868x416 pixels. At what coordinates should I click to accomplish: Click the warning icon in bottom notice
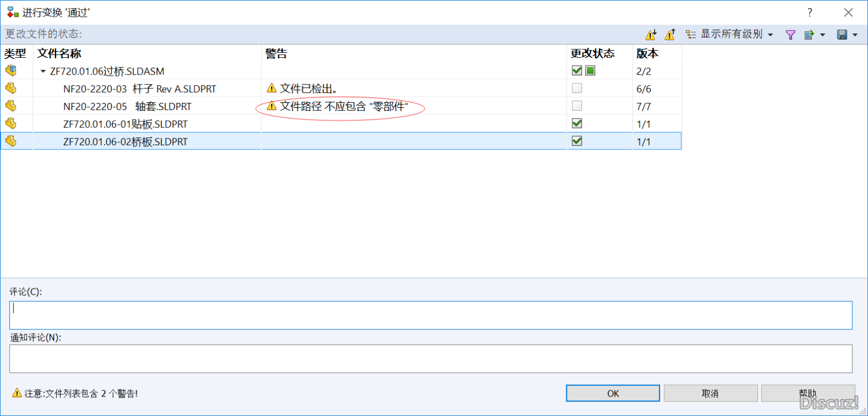(17, 393)
